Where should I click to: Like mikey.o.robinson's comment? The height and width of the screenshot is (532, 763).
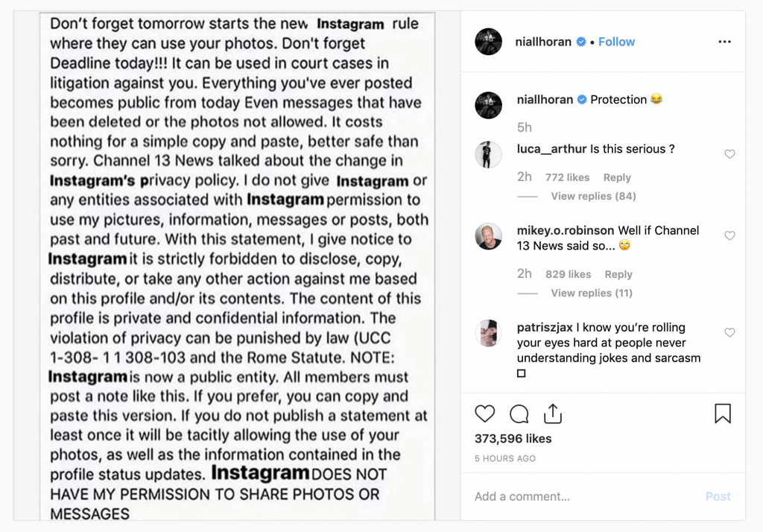pyautogui.click(x=729, y=235)
